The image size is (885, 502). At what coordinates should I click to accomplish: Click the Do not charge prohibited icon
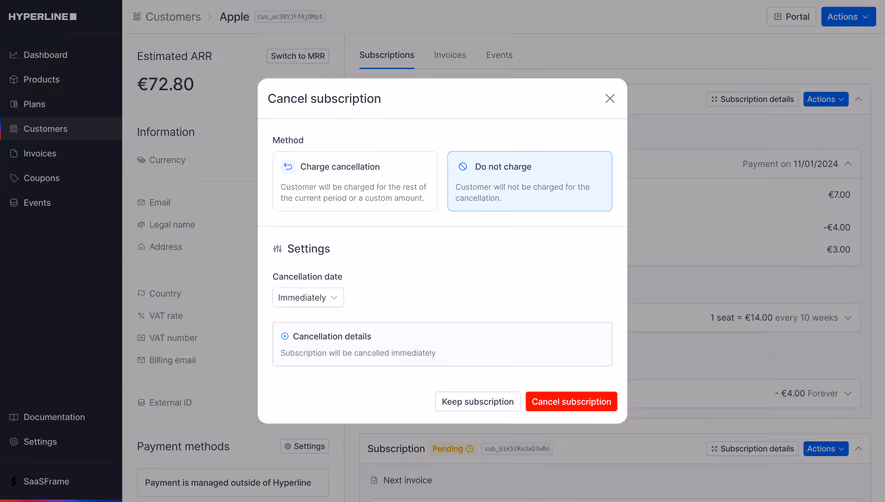coord(463,167)
